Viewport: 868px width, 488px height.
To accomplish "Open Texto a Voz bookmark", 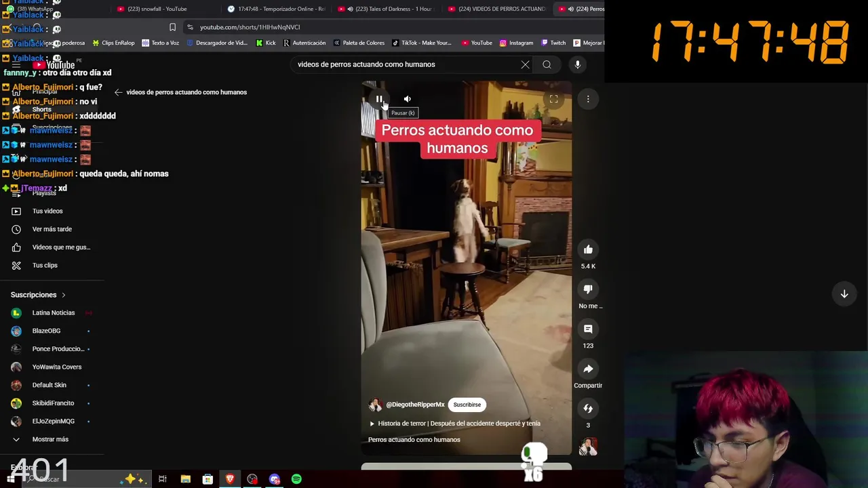I will click(160, 43).
